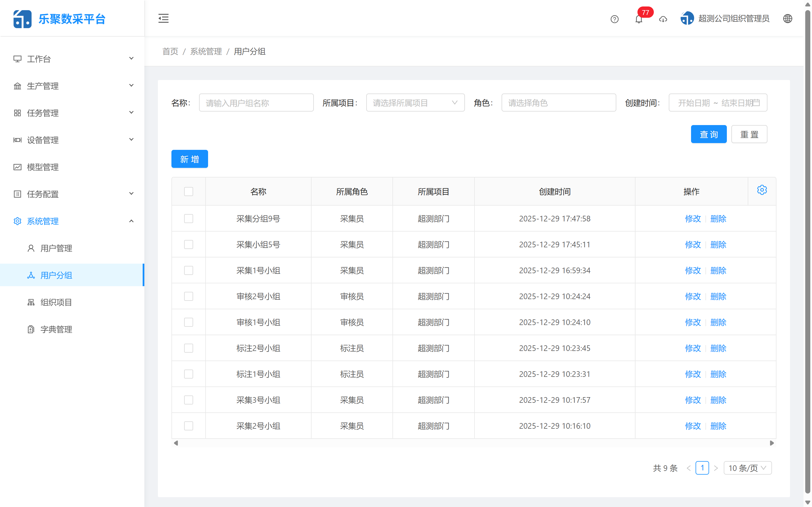Click the 请选择角色 input field
The width and height of the screenshot is (812, 507).
[x=558, y=103]
